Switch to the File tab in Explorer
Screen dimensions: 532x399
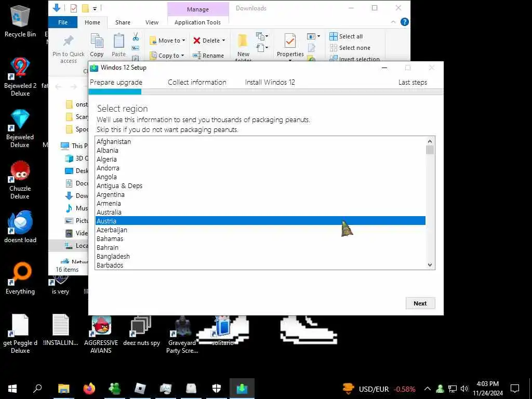click(63, 22)
